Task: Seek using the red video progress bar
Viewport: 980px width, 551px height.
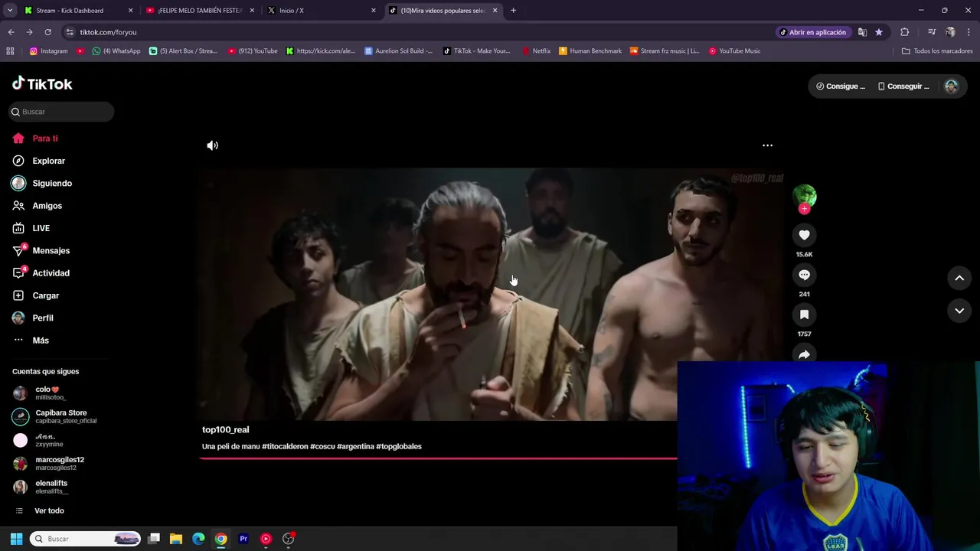Action: (x=438, y=458)
